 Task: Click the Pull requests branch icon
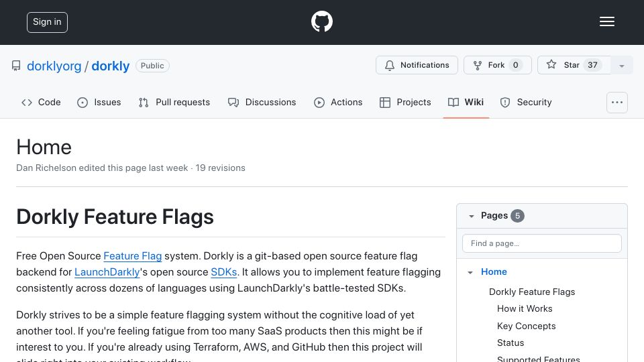[144, 102]
